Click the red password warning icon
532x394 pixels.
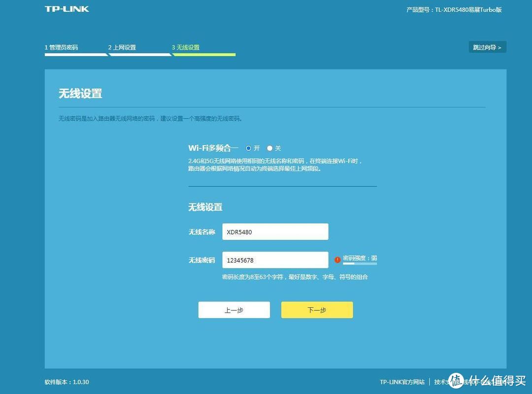tap(337, 259)
